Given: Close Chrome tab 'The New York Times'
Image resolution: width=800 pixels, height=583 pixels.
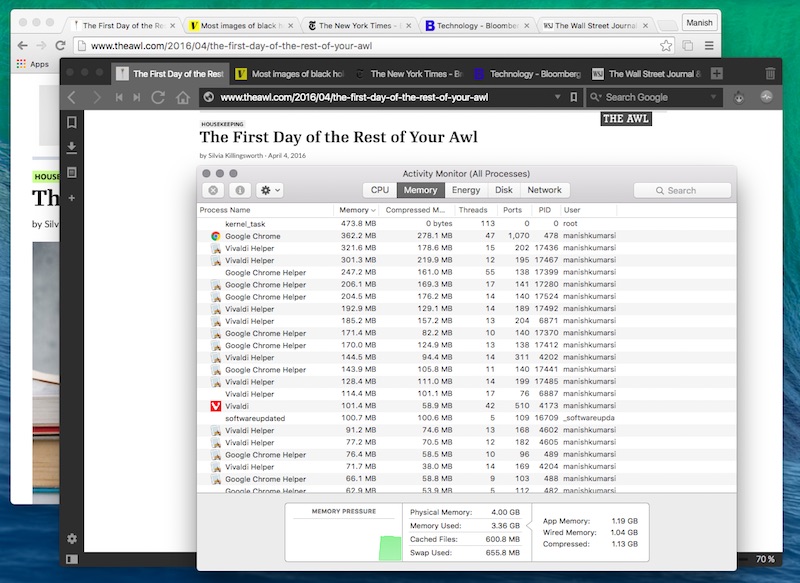Looking at the screenshot, I should [409, 26].
